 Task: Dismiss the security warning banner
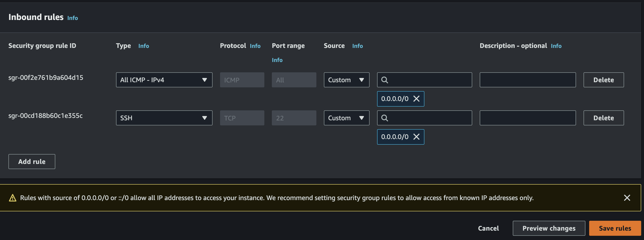pos(627,198)
